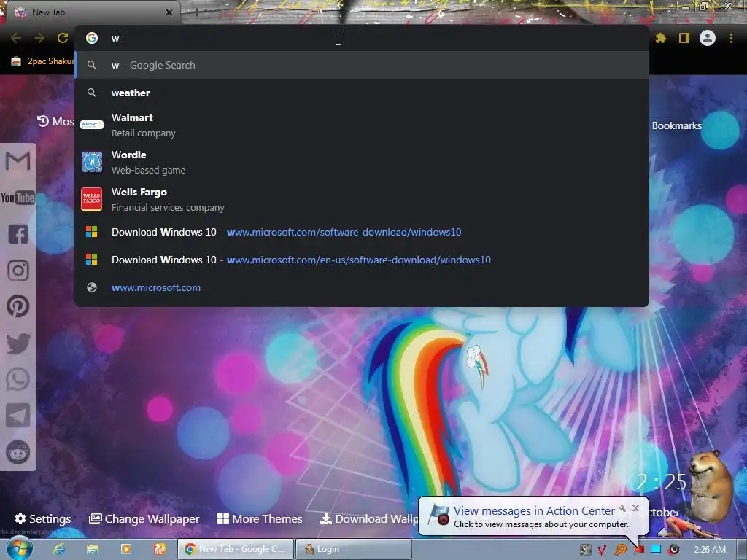
Task: Open the software-download/windows10 Microsoft suggestion
Action: click(x=362, y=232)
